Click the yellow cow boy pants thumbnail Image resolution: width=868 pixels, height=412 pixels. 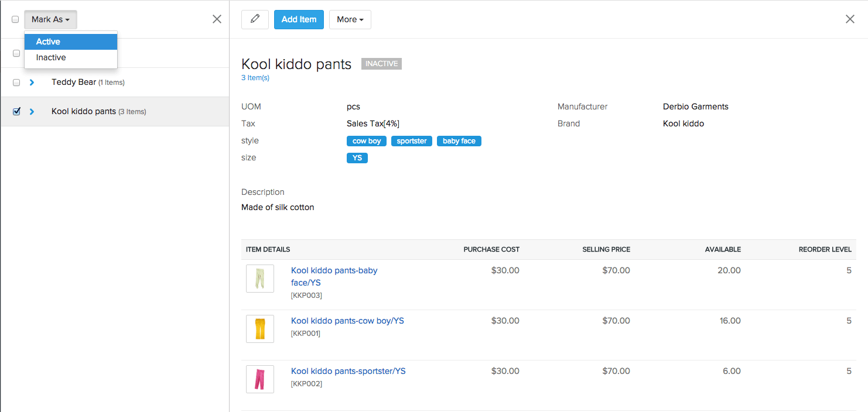click(x=259, y=328)
